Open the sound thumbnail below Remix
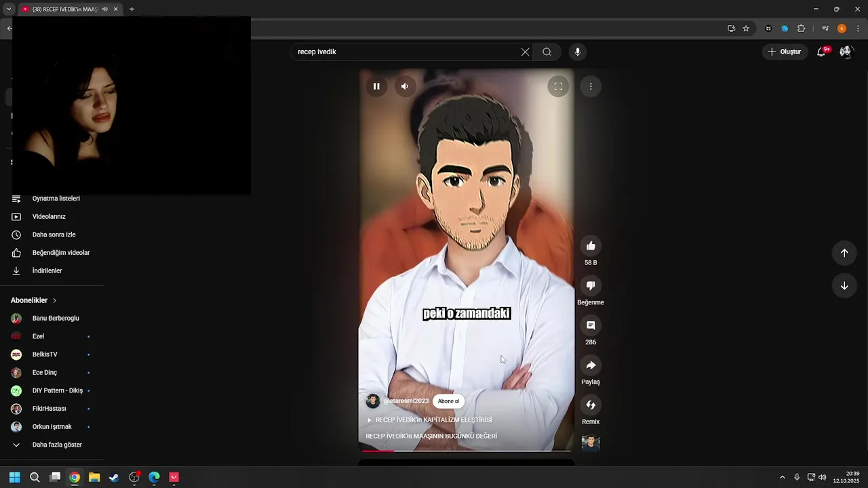Image resolution: width=868 pixels, height=488 pixels. pos(591,443)
